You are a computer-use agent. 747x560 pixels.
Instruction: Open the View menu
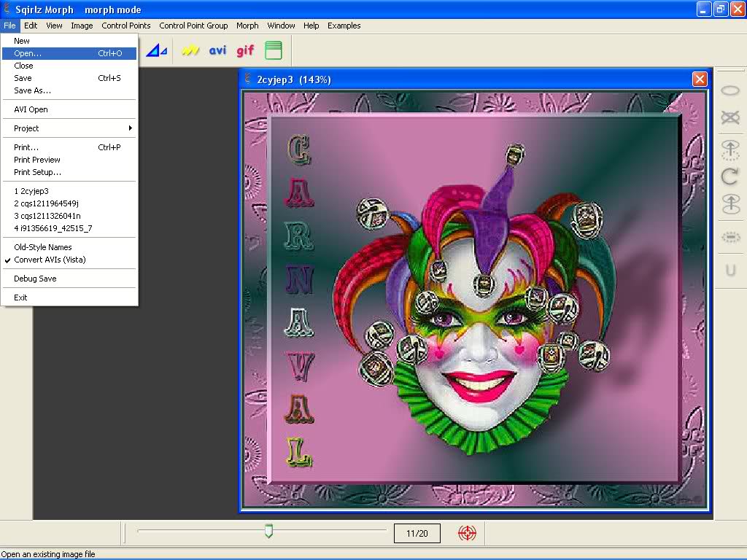pos(54,26)
